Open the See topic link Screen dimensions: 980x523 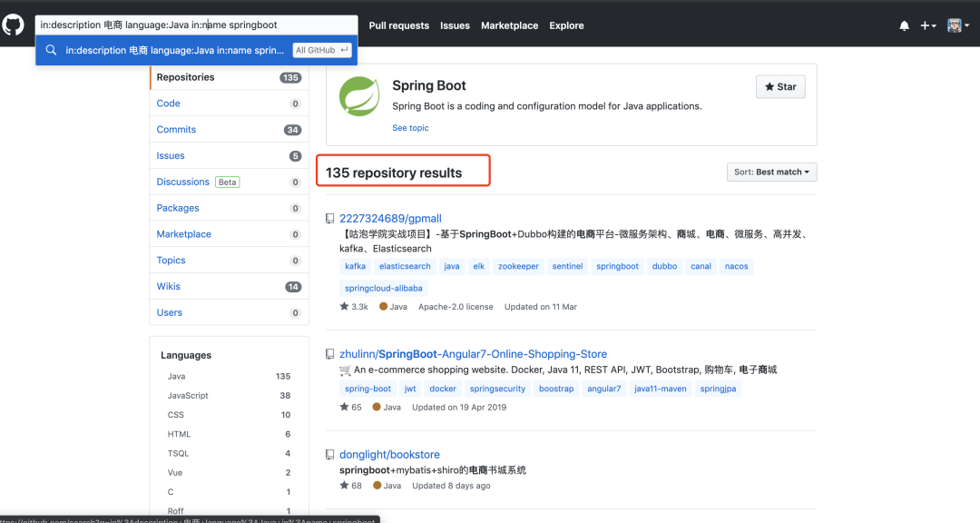coord(411,128)
